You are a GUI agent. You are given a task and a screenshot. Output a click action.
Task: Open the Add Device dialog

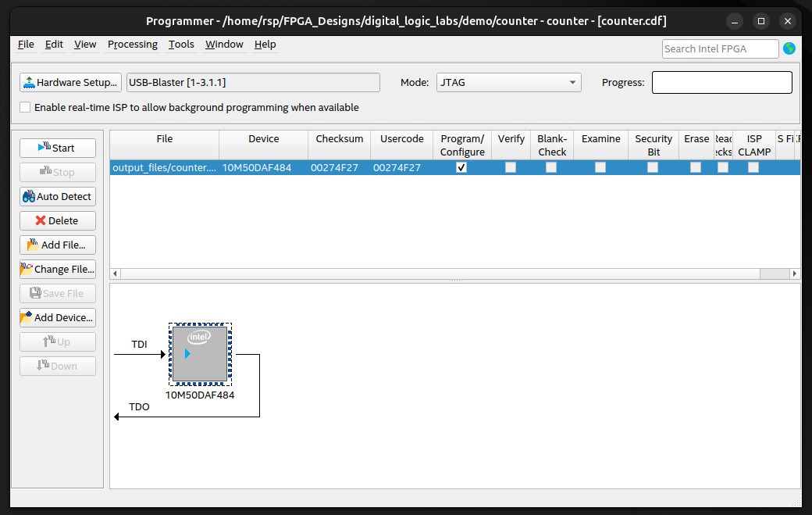pos(58,317)
